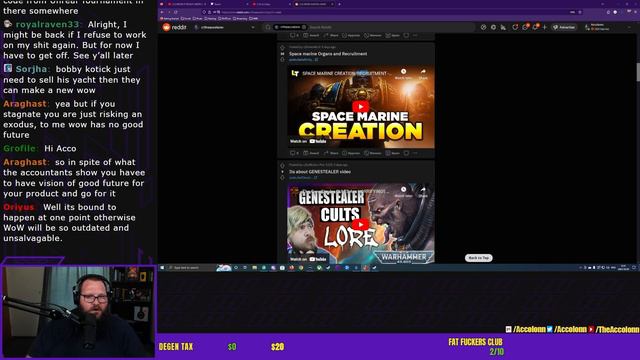
Task: Open the Windows system tray clock
Action: click(x=623, y=268)
